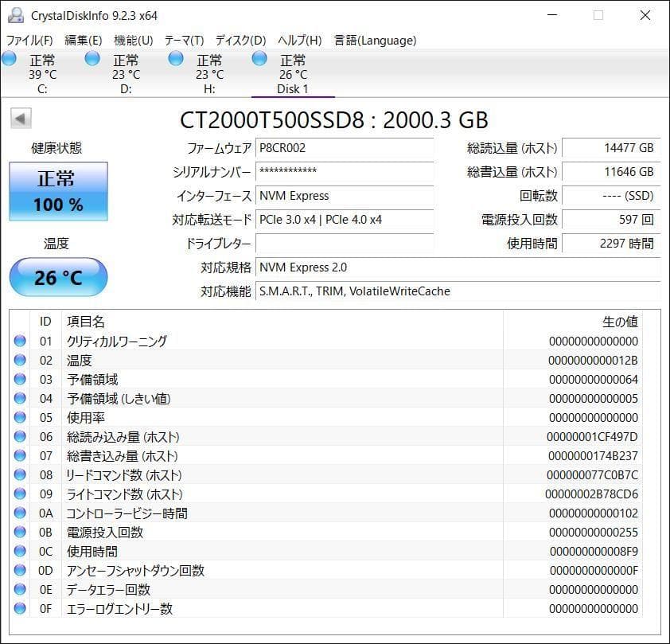Select the health indicator dot for drive D:
The width and height of the screenshot is (670, 644).
pos(92,57)
